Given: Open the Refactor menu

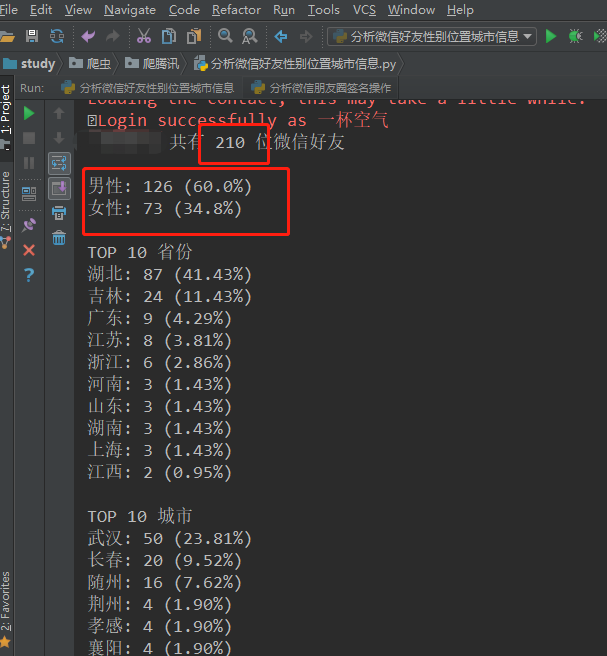Looking at the screenshot, I should coord(236,10).
